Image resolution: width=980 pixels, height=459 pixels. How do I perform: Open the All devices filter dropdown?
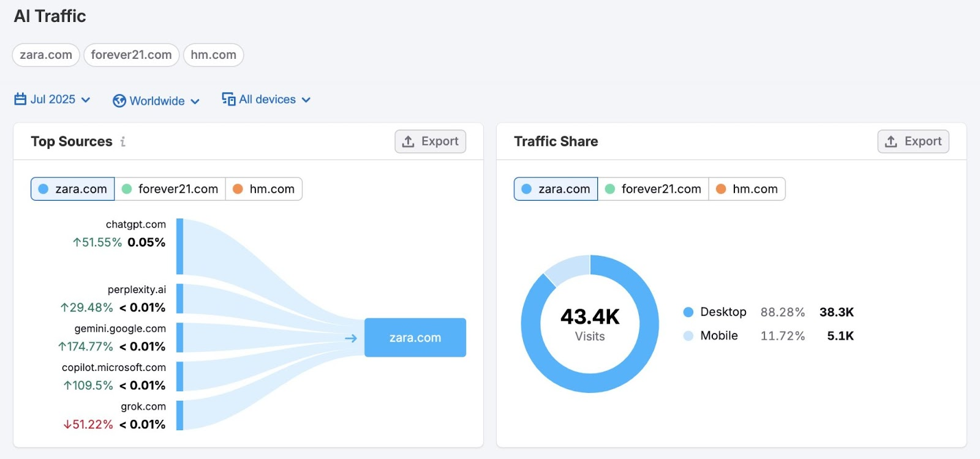coord(267,100)
